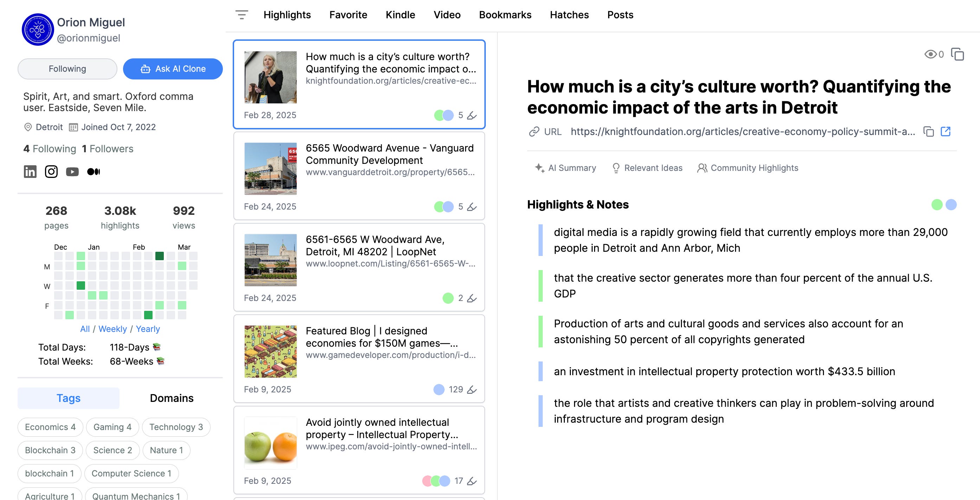Open the 4 Following list
This screenshot has width=980, height=500.
click(x=50, y=149)
